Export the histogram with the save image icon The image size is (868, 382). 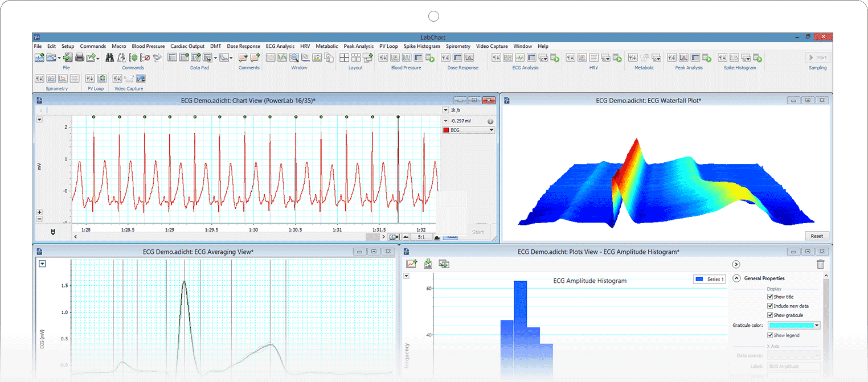pos(428,264)
